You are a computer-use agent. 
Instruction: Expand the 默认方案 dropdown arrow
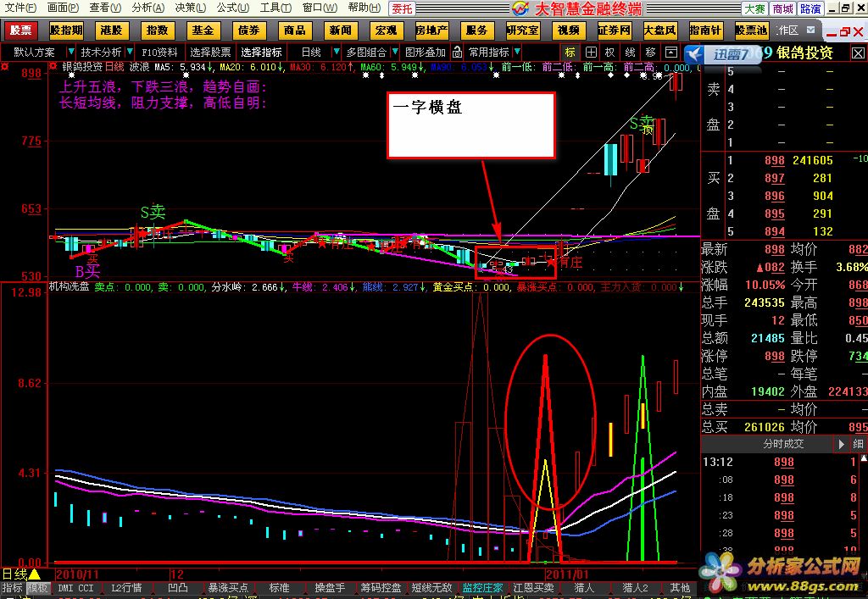[70, 52]
